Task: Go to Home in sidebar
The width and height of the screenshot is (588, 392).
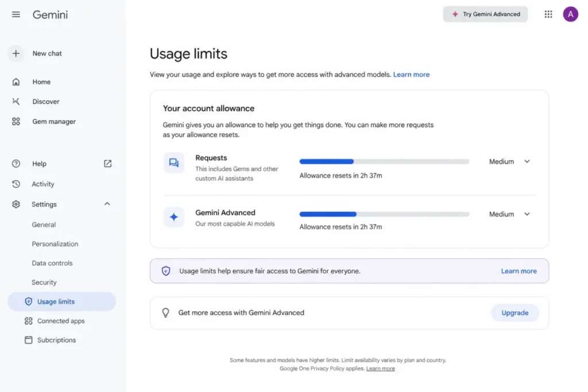Action: [x=41, y=81]
